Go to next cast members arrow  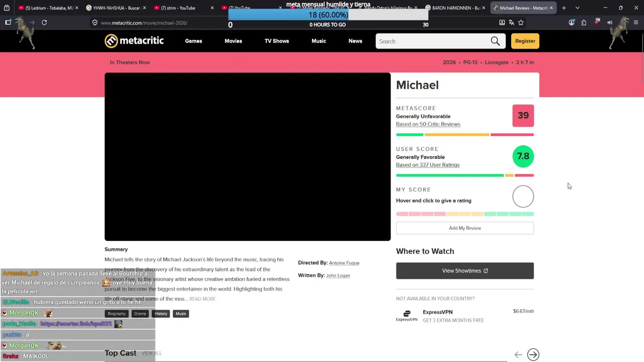click(x=533, y=355)
